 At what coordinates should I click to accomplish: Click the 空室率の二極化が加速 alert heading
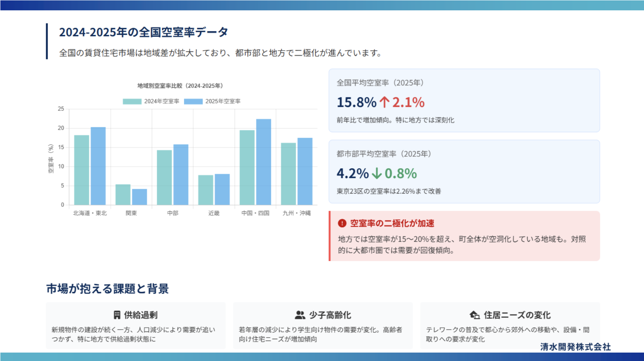pyautogui.click(x=392, y=223)
